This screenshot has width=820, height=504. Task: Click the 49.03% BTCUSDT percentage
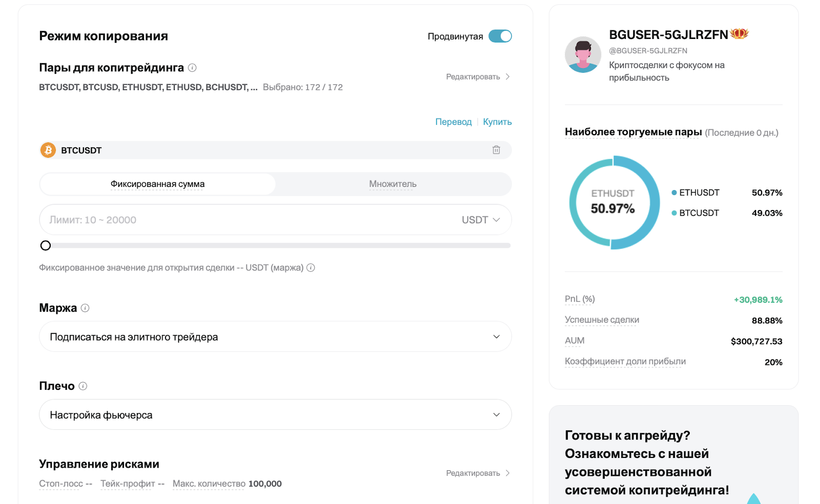click(767, 213)
